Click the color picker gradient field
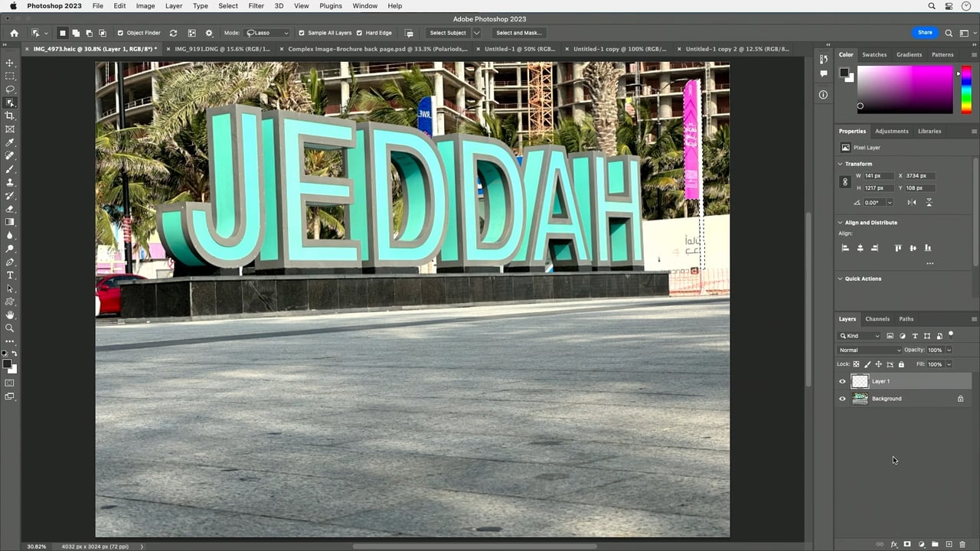Image resolution: width=980 pixels, height=551 pixels. [905, 90]
